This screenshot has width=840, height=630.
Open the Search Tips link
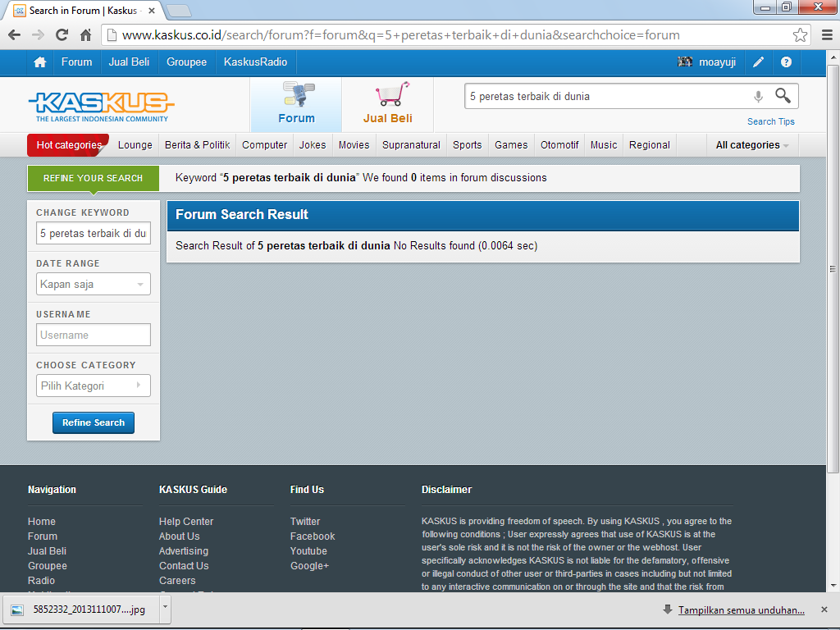[771, 121]
